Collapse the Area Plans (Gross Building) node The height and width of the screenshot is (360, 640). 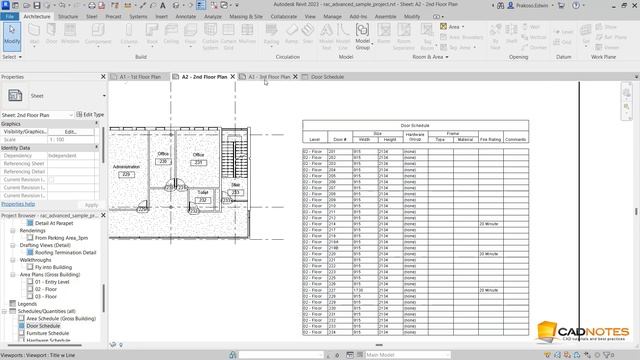pos(13,275)
